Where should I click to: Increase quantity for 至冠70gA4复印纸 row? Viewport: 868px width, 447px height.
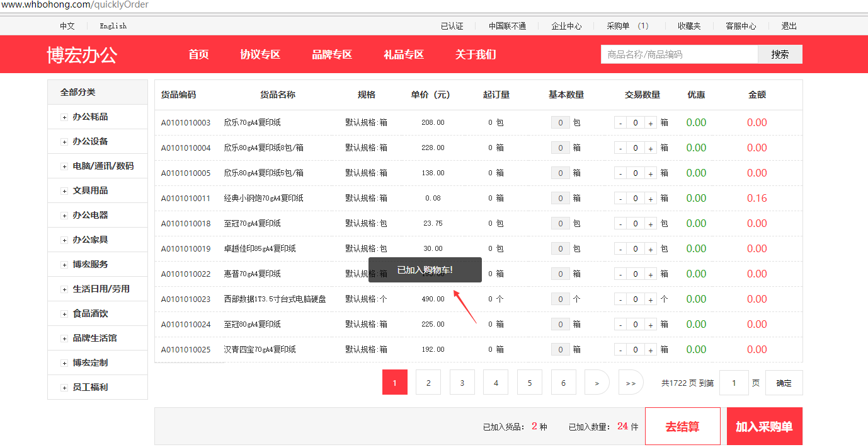651,224
